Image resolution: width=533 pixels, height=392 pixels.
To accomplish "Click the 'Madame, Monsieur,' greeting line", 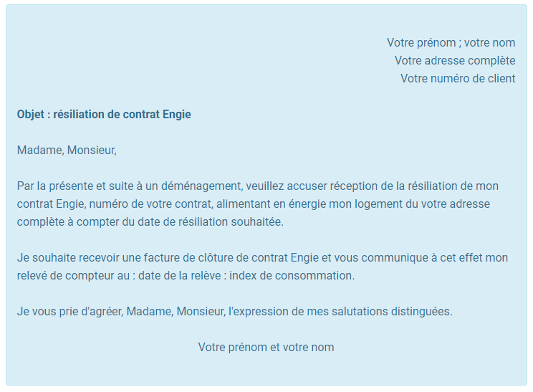I will tap(67, 150).
